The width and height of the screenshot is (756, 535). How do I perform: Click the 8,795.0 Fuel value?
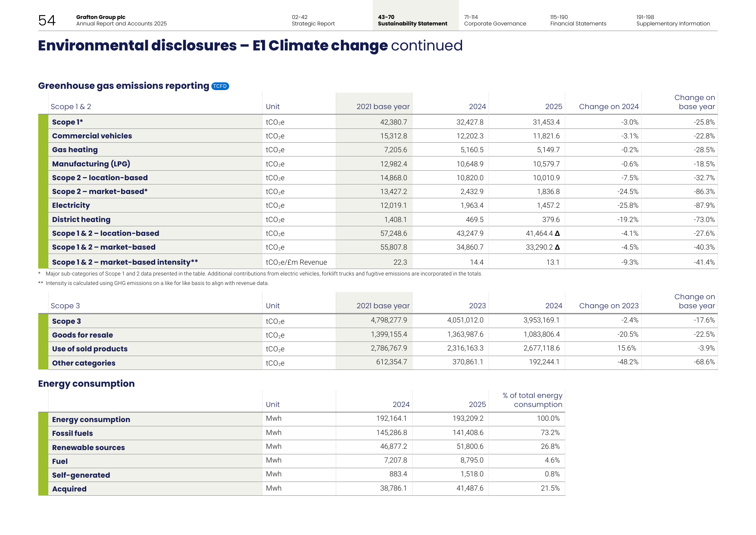(x=472, y=460)
